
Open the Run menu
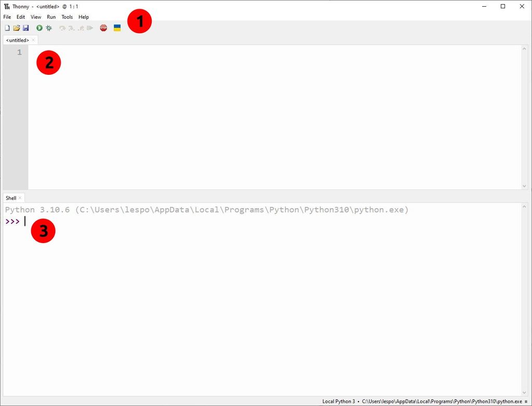pyautogui.click(x=50, y=17)
